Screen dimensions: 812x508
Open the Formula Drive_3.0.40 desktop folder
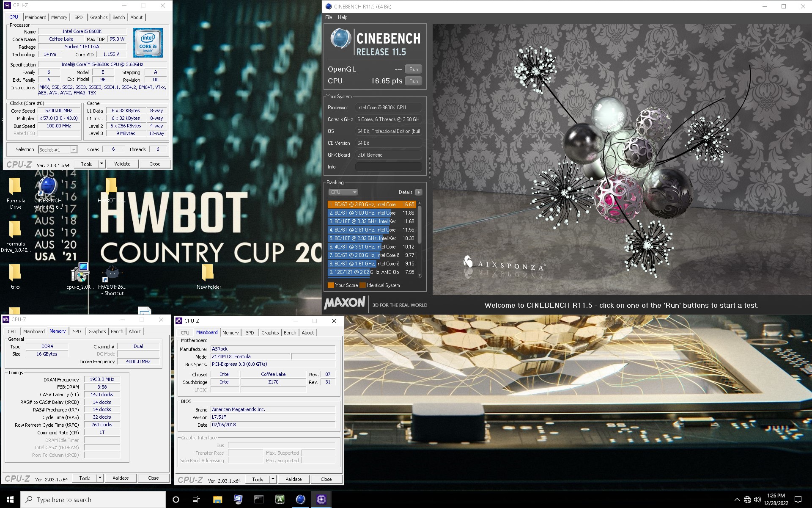pyautogui.click(x=15, y=237)
